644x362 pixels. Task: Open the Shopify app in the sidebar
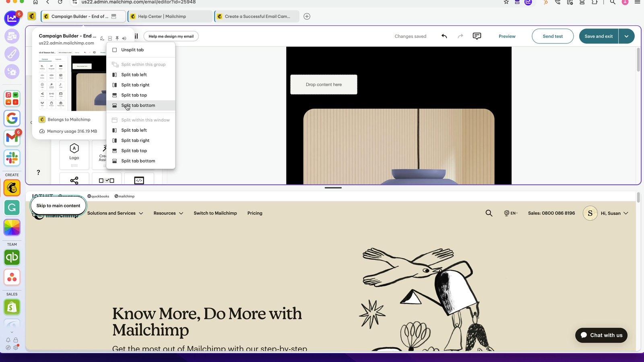[12, 307]
